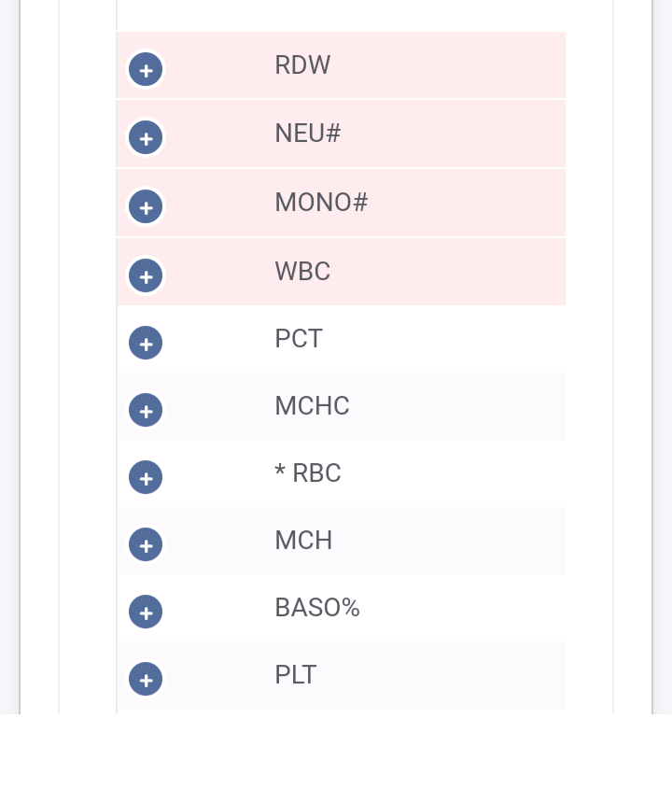Click plus icon beside MONO#
Viewport: 672px width, 803px height.
click(x=146, y=207)
